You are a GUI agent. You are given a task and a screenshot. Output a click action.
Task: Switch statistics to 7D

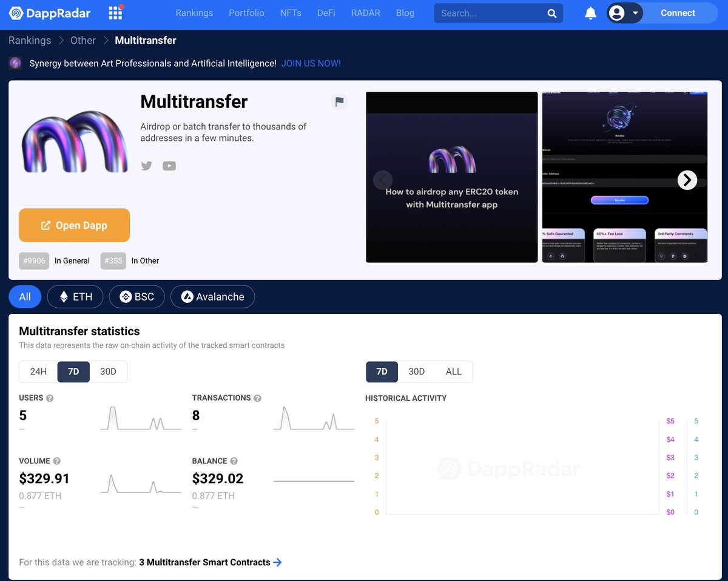(73, 372)
